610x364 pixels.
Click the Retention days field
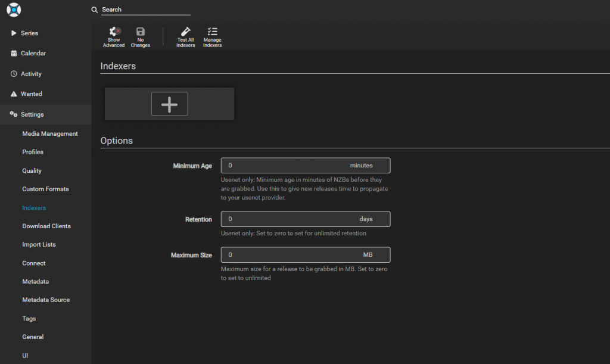306,219
